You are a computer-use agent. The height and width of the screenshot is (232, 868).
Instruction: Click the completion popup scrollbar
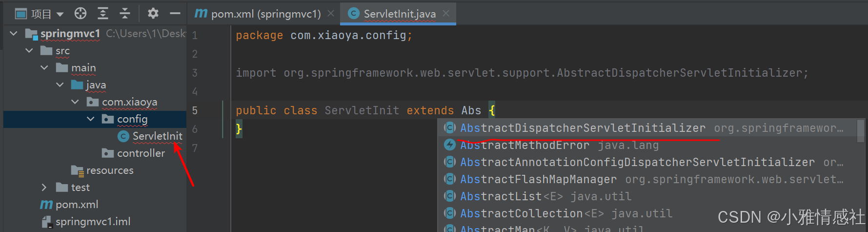[x=860, y=131]
